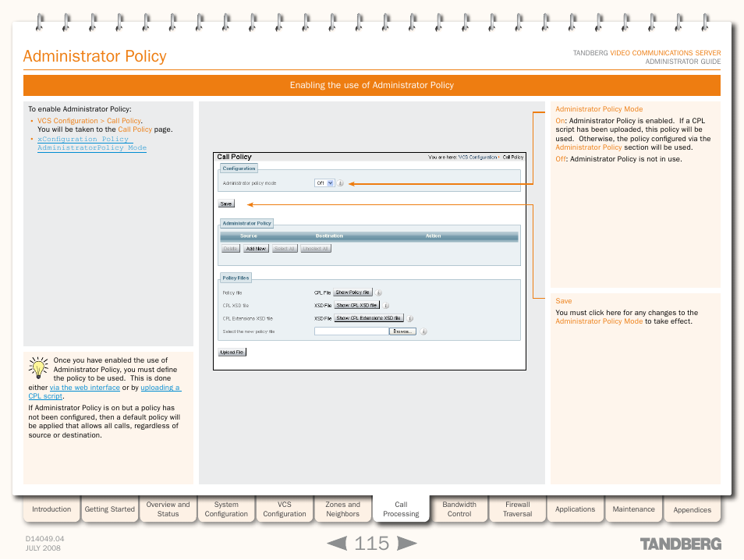Open the Administrator policy mode dropdown

click(324, 183)
